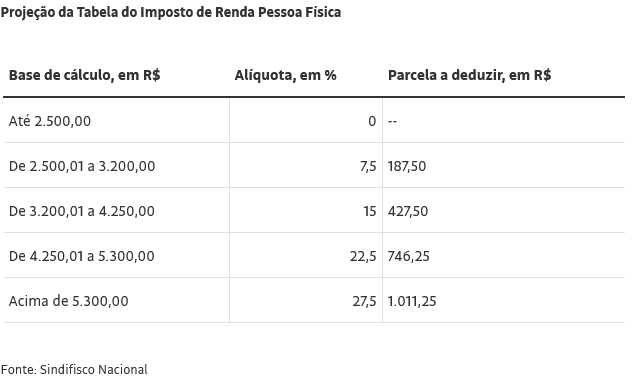Click the 'Fonte: Sindifisco Nacional' source text

(x=74, y=369)
